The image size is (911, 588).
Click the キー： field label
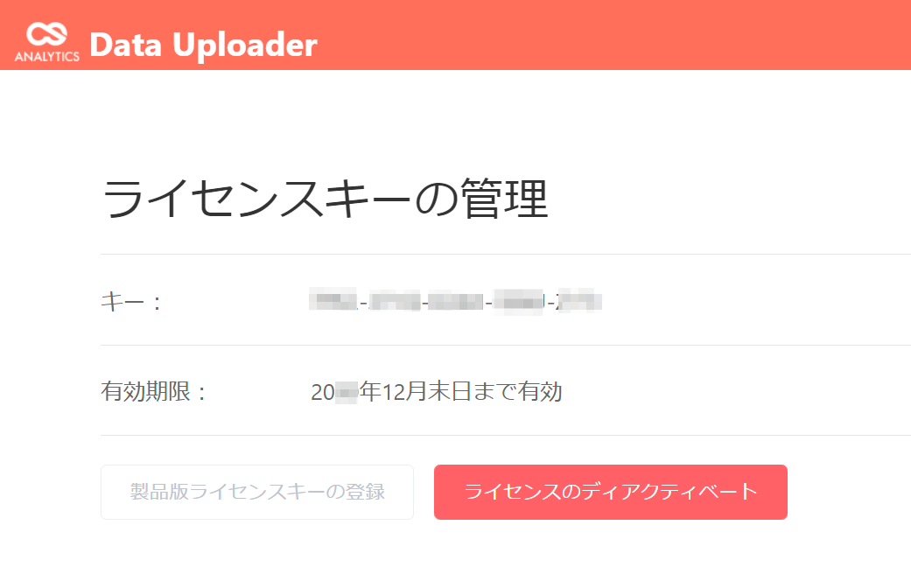131,302
